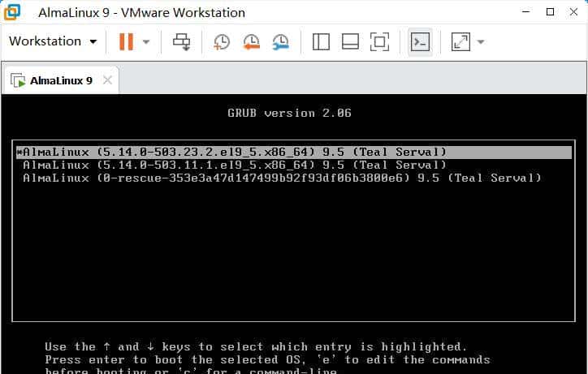
Task: Select AlmaLinux 5.14.0-503.11.1 boot entry
Action: (x=294, y=165)
